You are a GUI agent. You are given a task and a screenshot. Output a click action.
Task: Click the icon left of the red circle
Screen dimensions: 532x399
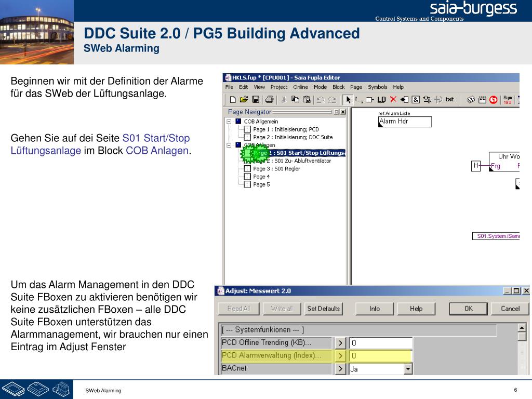[x=482, y=100]
